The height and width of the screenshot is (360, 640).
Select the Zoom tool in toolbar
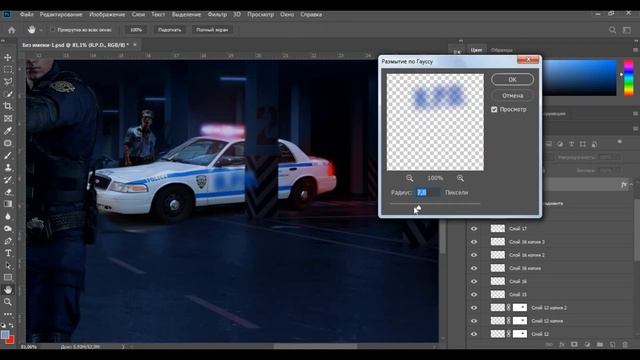pos(8,302)
